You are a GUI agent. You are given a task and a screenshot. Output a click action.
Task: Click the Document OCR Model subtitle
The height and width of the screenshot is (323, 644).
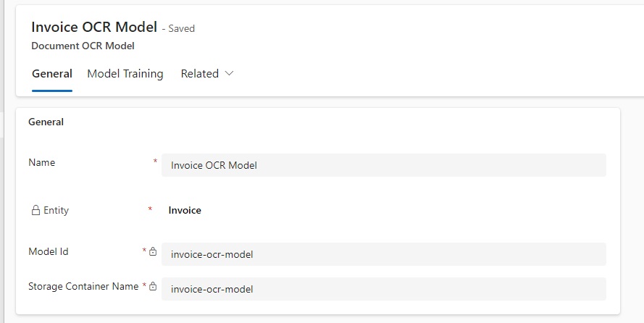[x=83, y=46]
